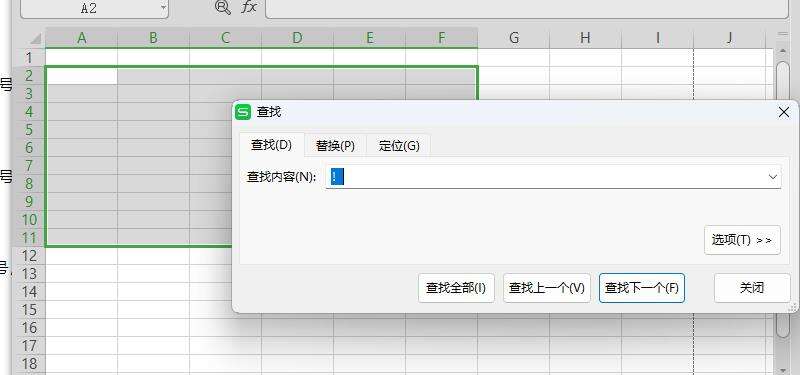Select column B header
The width and height of the screenshot is (800, 375).
tap(153, 38)
